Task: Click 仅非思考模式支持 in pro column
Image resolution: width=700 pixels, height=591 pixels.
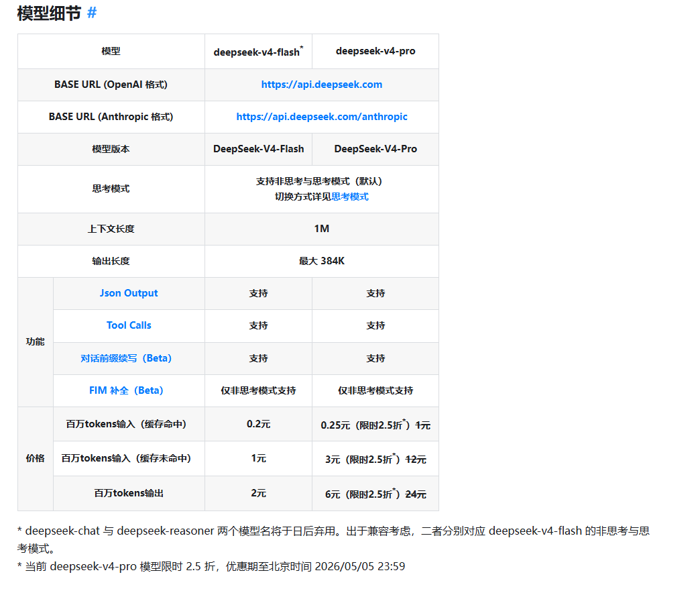Action: (375, 391)
